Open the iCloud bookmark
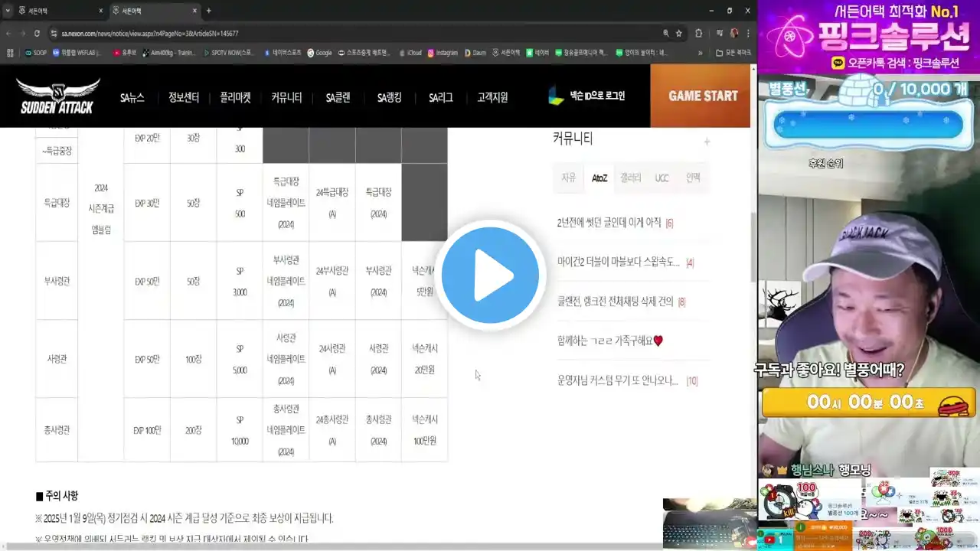 point(410,53)
